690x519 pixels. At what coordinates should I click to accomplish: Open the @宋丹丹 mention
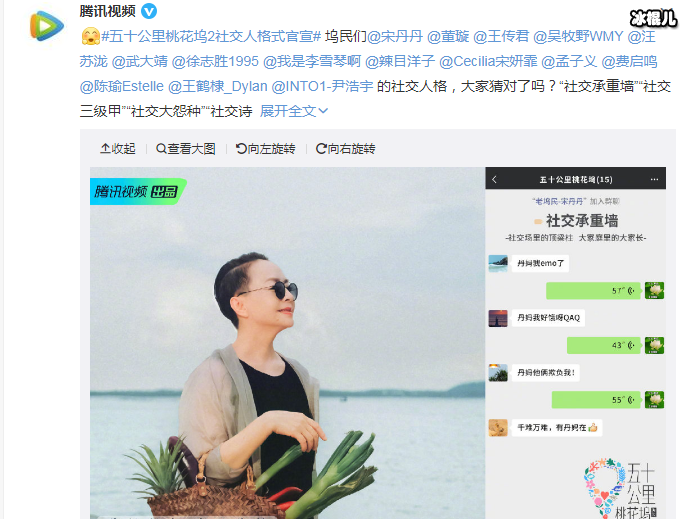[x=395, y=36]
